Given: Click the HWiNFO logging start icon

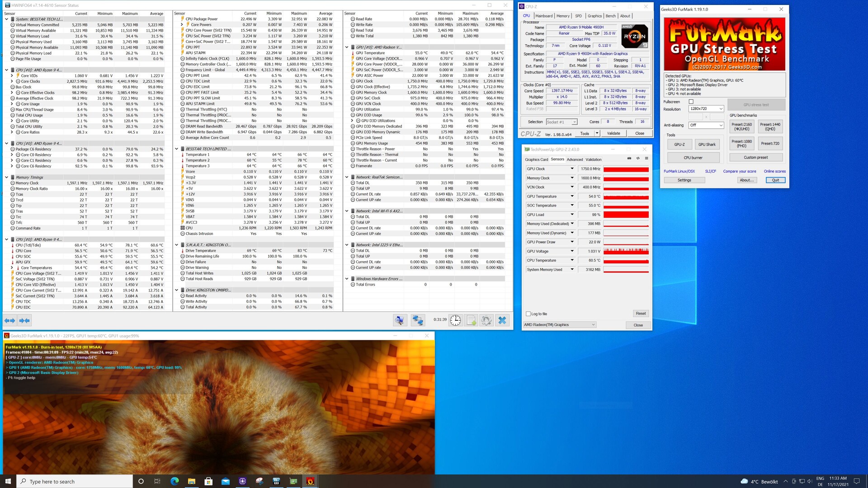Looking at the screenshot, I should (471, 320).
